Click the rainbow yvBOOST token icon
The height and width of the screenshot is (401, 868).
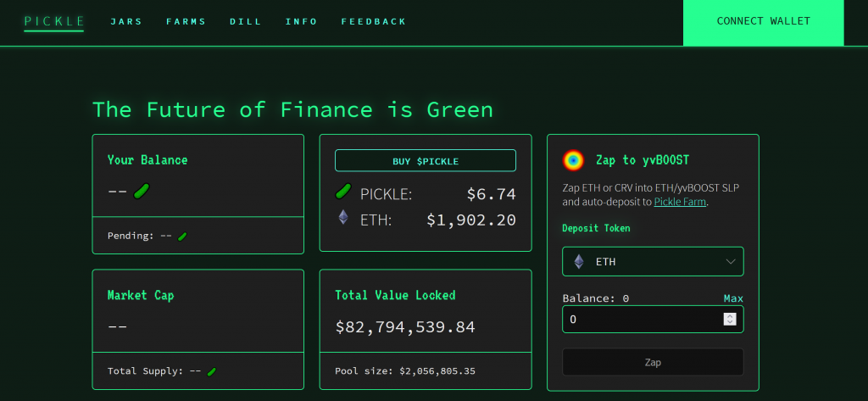point(573,160)
